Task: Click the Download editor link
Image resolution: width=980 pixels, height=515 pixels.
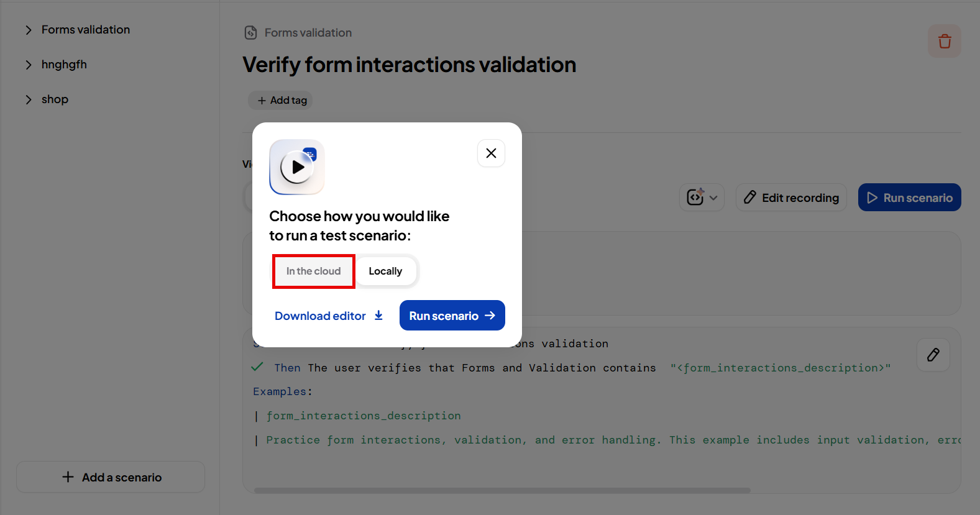Action: (320, 316)
